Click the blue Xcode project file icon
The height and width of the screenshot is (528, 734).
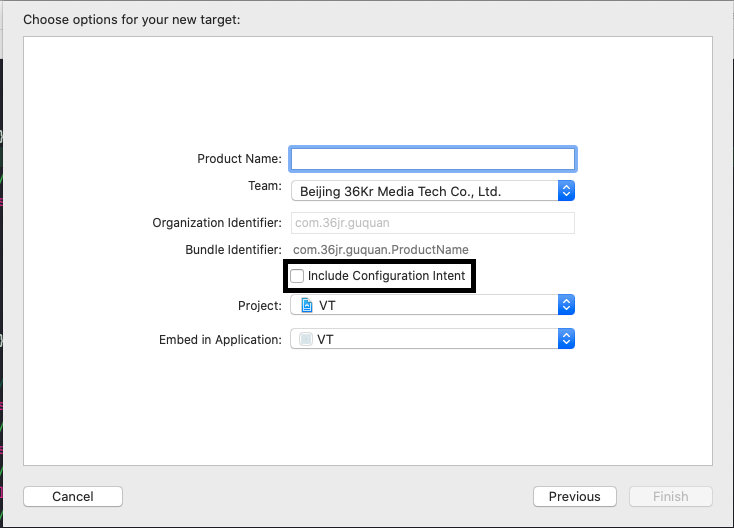coord(307,305)
